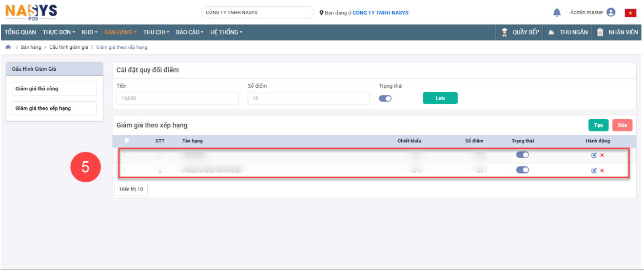This screenshot has width=644, height=271.
Task: Click the Vietnam flag language icon
Action: coord(630,13)
